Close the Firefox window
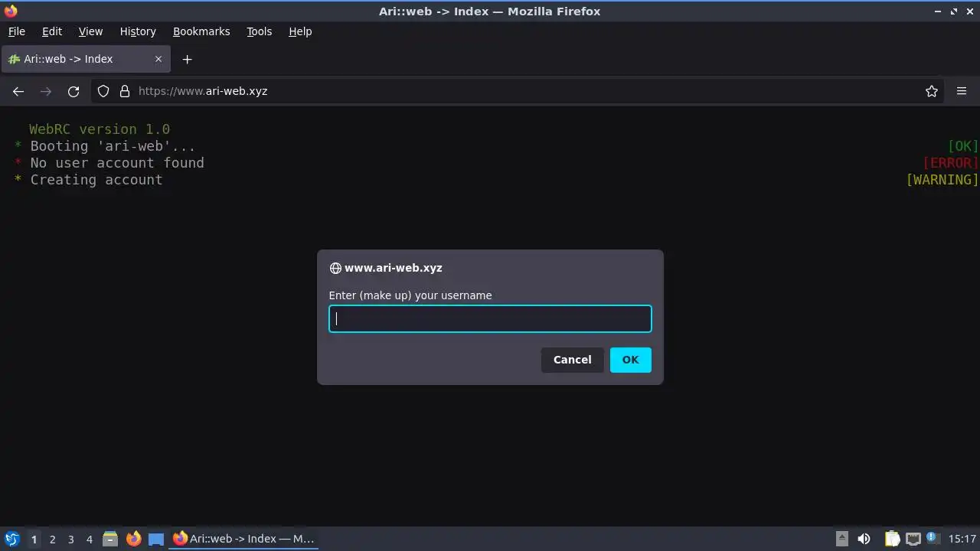The height and width of the screenshot is (551, 980). 970,11
